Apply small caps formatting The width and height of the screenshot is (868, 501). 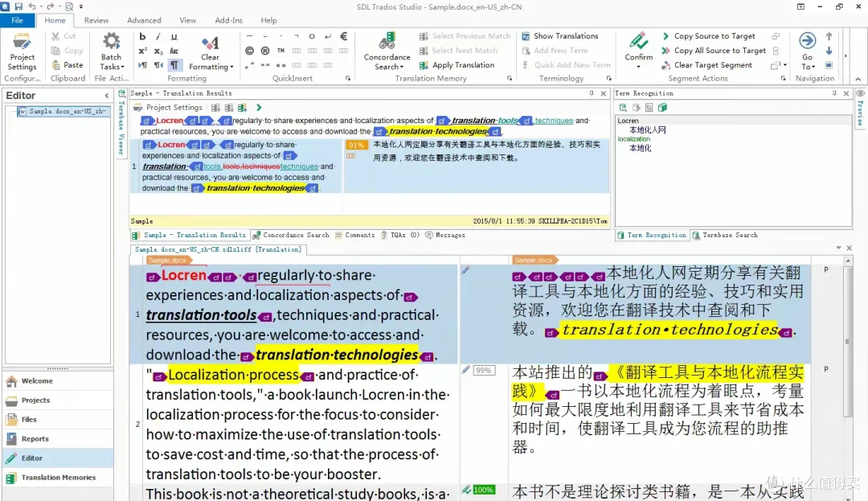pos(174,51)
